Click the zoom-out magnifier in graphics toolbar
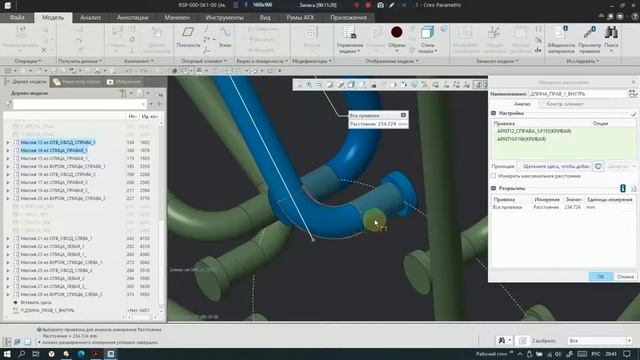The height and width of the screenshot is (360, 640). (x=319, y=84)
